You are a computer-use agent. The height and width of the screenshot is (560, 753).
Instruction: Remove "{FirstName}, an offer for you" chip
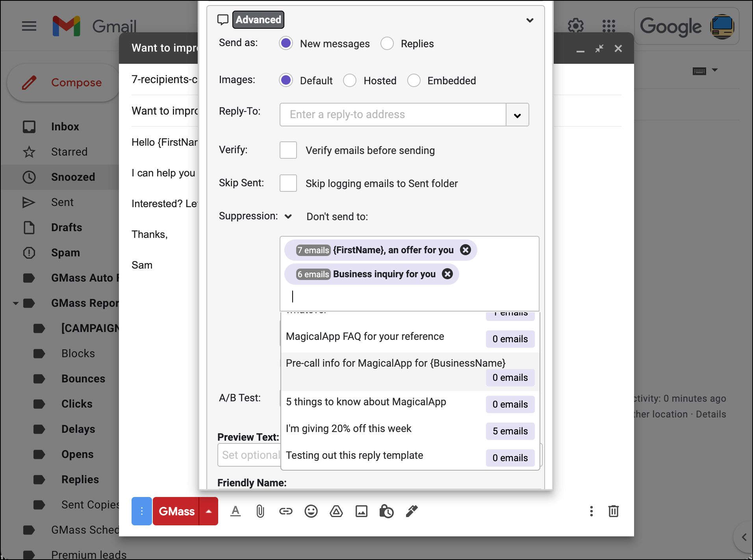click(x=466, y=250)
